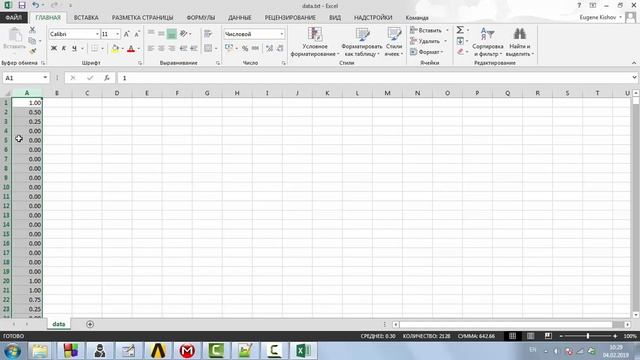Switch to РАЗМЕТКА СТРАНИЦЫ tab
The image size is (640, 360).
142,18
